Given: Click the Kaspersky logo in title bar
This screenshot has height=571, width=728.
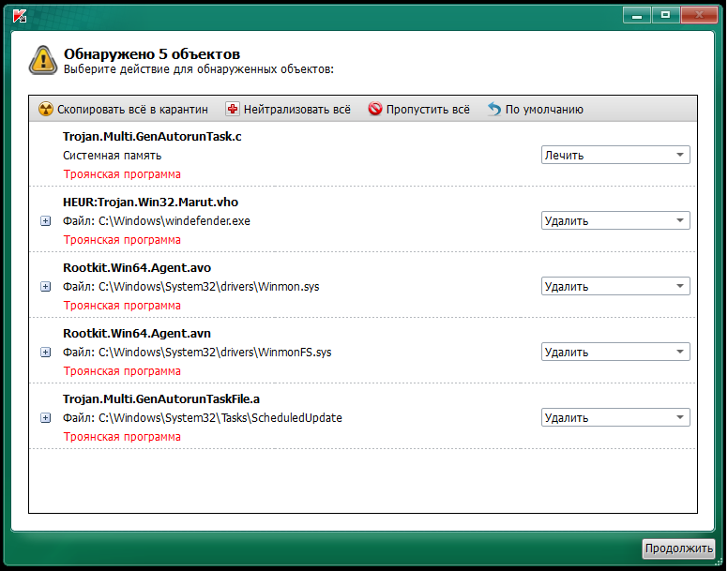Looking at the screenshot, I should [x=19, y=16].
